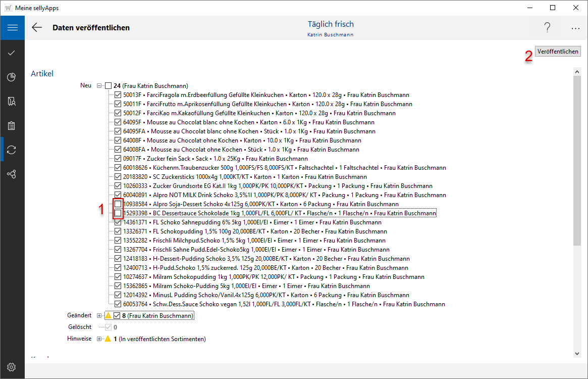
Task: Click the share nodes sidebar icon
Action: 12,174
